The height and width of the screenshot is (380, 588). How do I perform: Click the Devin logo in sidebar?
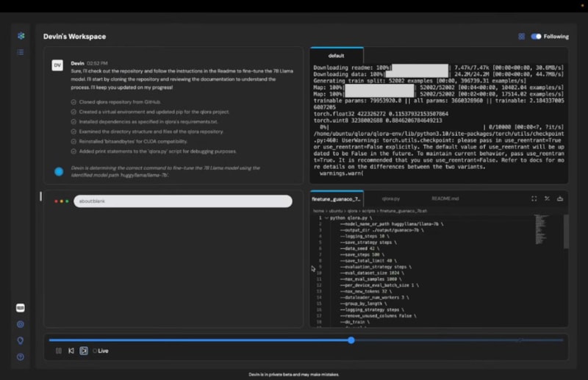click(x=21, y=36)
